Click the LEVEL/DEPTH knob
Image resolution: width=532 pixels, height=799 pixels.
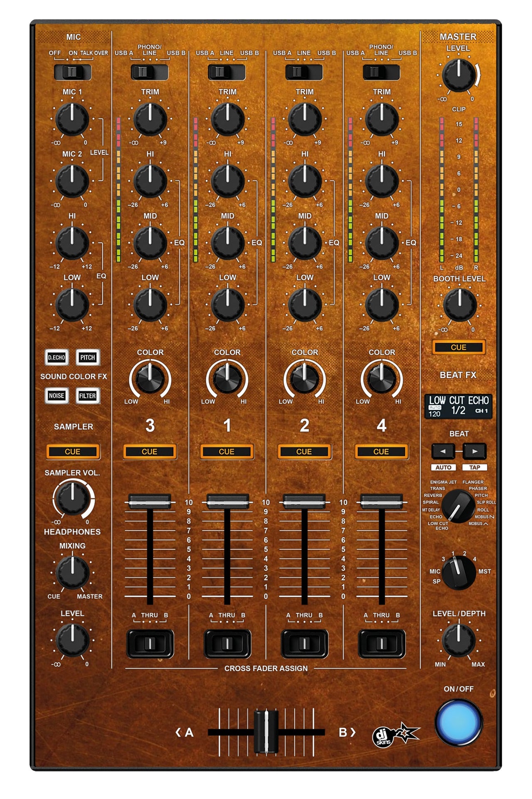[459, 640]
